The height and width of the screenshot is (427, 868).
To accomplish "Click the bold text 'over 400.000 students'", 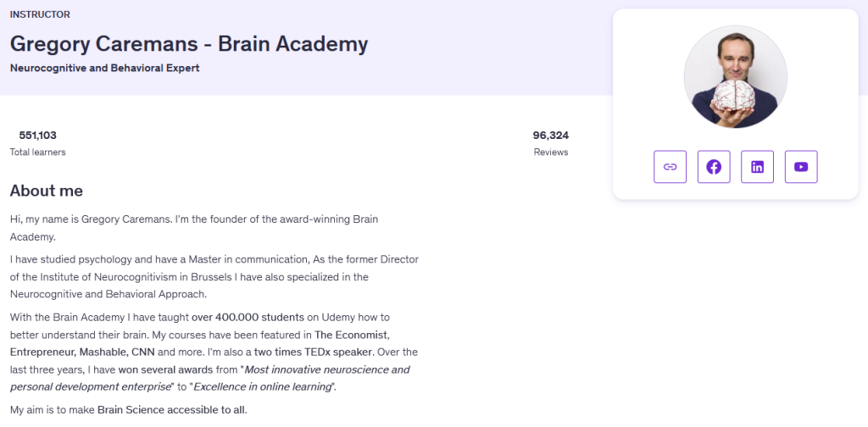I will (248, 318).
